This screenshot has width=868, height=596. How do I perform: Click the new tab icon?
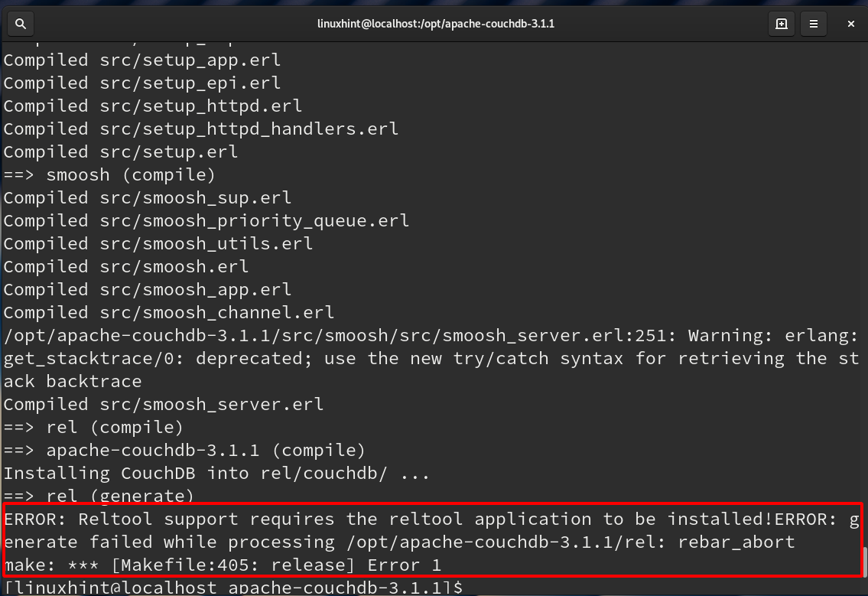click(781, 24)
